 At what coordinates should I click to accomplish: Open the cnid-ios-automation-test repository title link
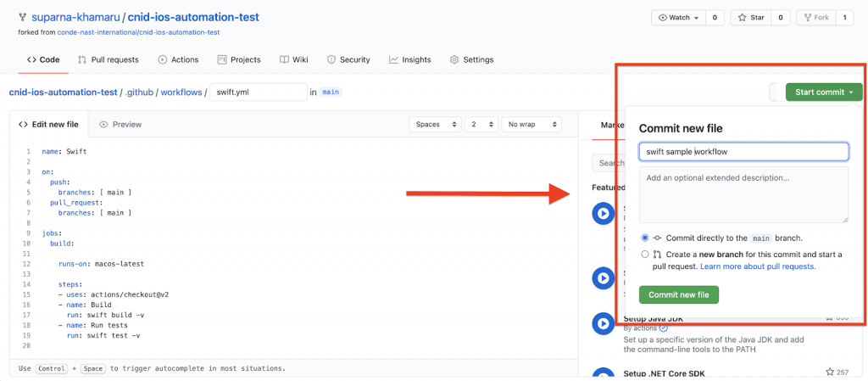point(193,17)
